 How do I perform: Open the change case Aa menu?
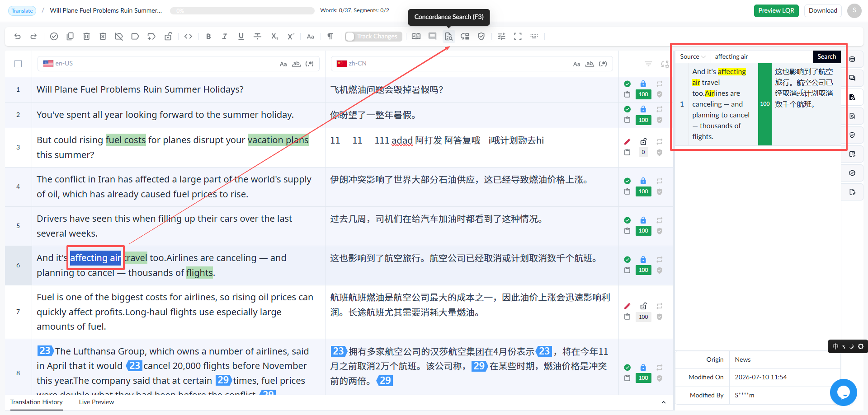pyautogui.click(x=310, y=37)
